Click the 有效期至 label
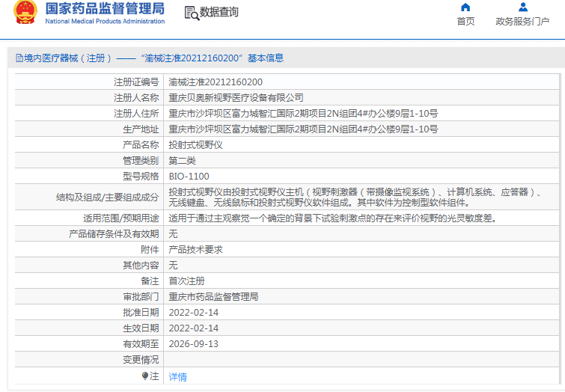The width and height of the screenshot is (565, 392). pos(141,343)
